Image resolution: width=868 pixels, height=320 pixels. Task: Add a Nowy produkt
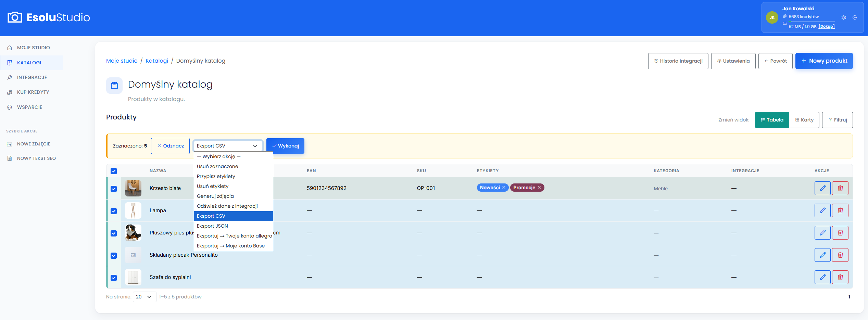click(x=824, y=61)
